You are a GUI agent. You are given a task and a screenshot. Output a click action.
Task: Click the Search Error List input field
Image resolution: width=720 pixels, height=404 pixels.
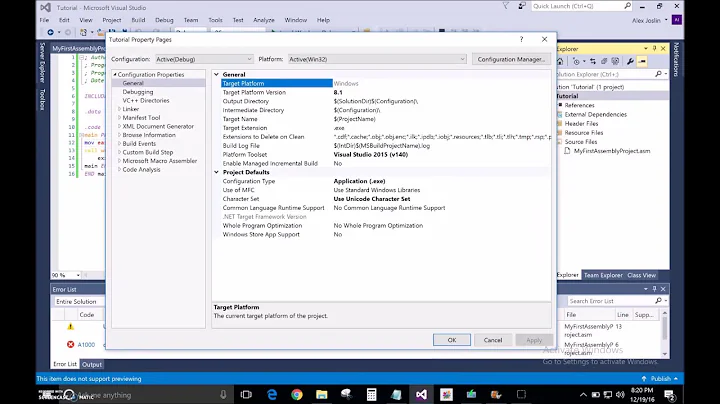coord(610,301)
